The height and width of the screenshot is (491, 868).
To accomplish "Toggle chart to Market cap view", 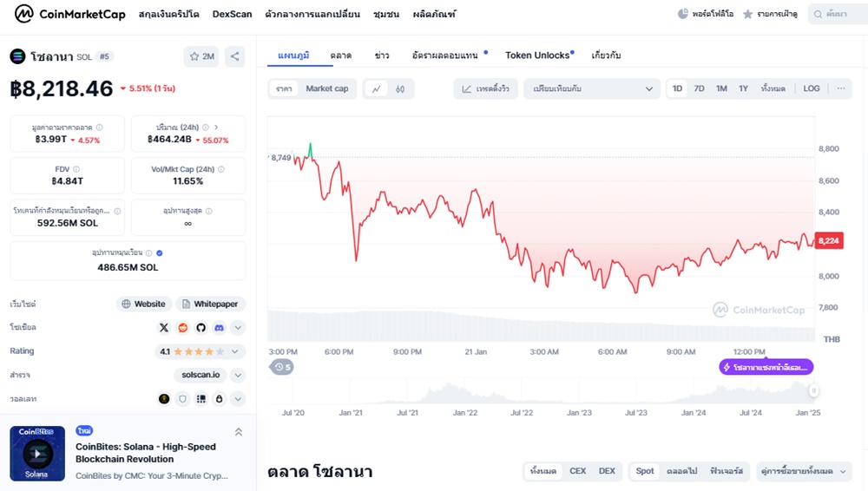I will click(x=327, y=88).
